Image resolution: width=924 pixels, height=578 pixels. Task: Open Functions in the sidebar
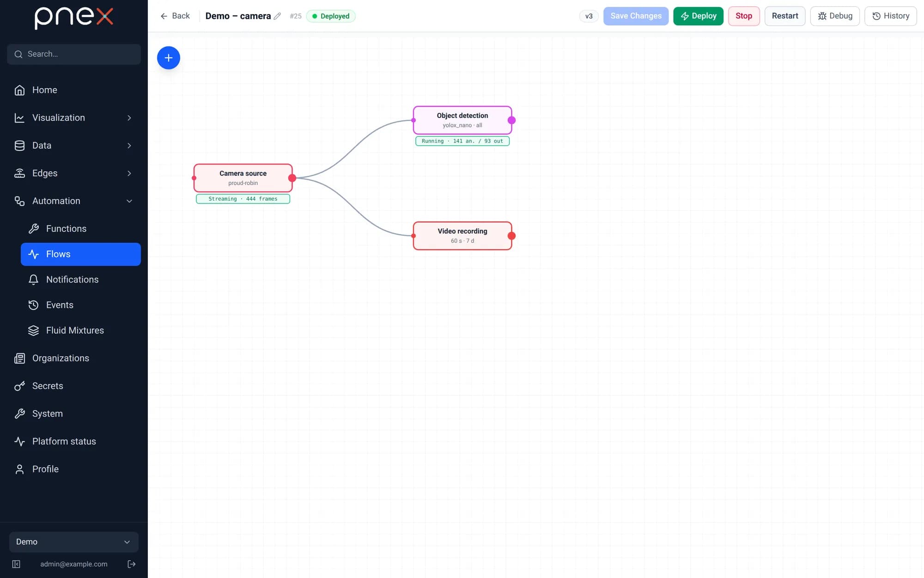point(81,229)
